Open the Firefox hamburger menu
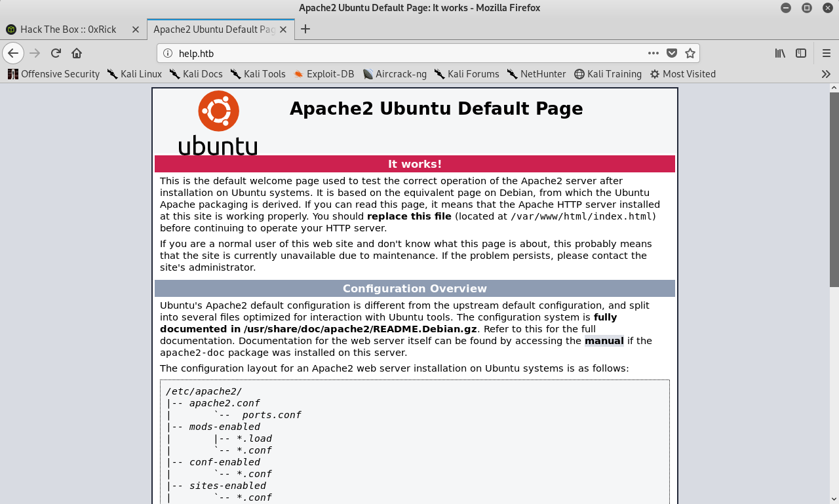 [826, 53]
